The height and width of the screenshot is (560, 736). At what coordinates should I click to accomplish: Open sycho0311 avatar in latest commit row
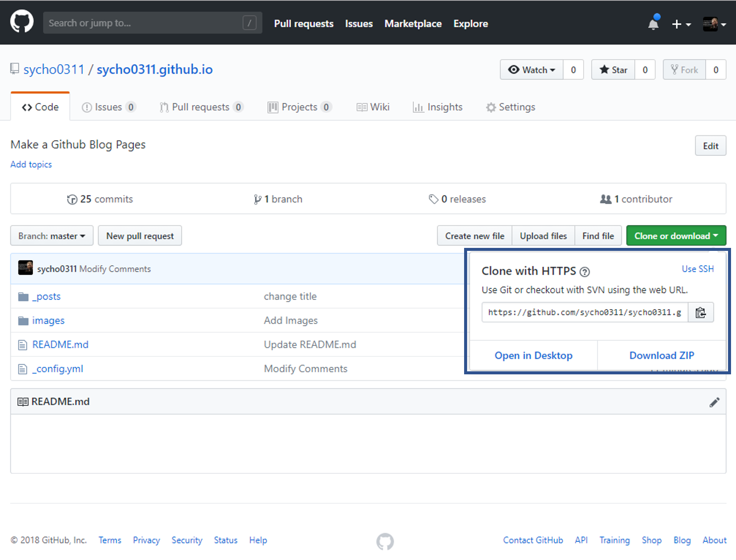coord(25,268)
